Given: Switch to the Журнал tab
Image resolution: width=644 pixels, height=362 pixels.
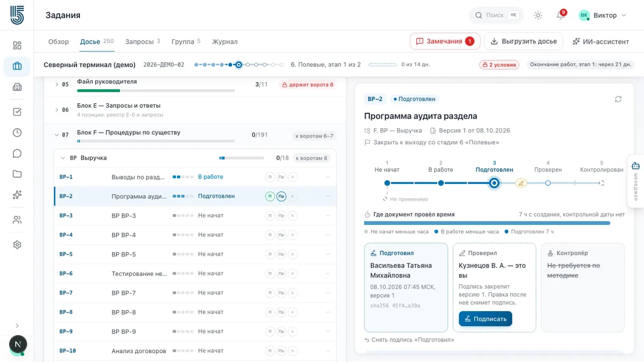Looking at the screenshot, I should pyautogui.click(x=225, y=41).
